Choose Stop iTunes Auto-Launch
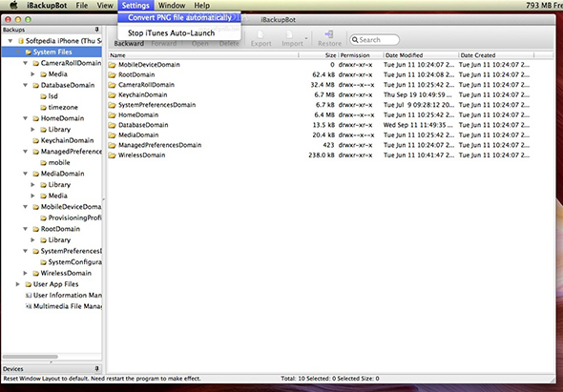The image size is (563, 392). (x=179, y=33)
